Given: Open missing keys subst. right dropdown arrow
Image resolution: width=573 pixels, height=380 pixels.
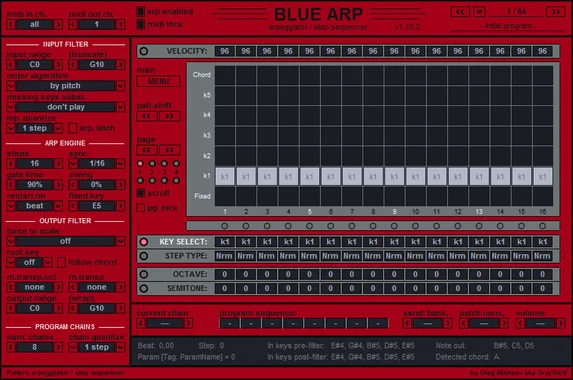Looking at the screenshot, I should click(120, 107).
